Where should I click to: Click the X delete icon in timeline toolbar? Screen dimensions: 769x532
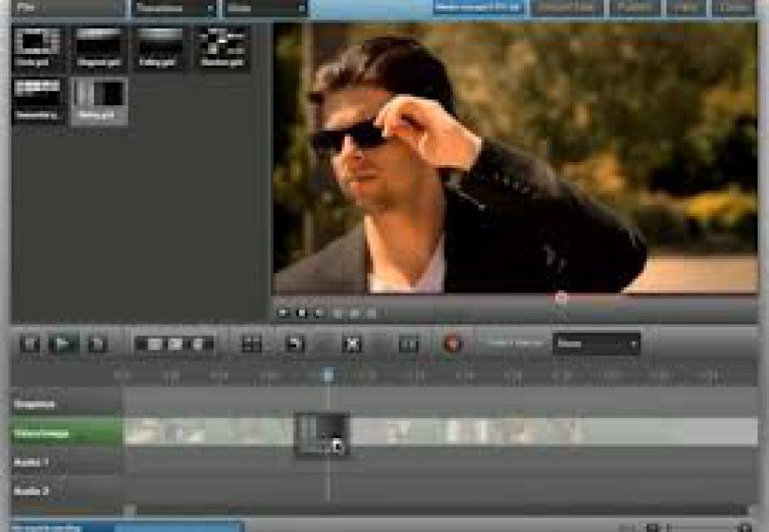352,344
